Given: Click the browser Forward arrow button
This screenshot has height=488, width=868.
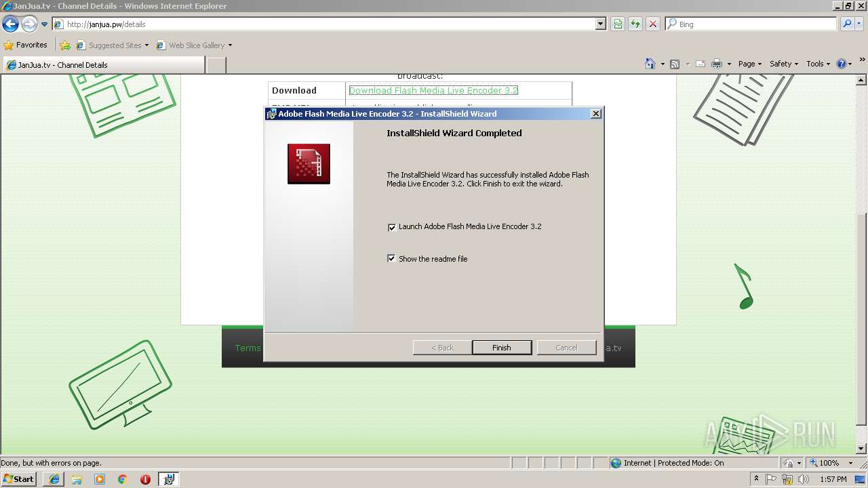Looking at the screenshot, I should [x=29, y=24].
